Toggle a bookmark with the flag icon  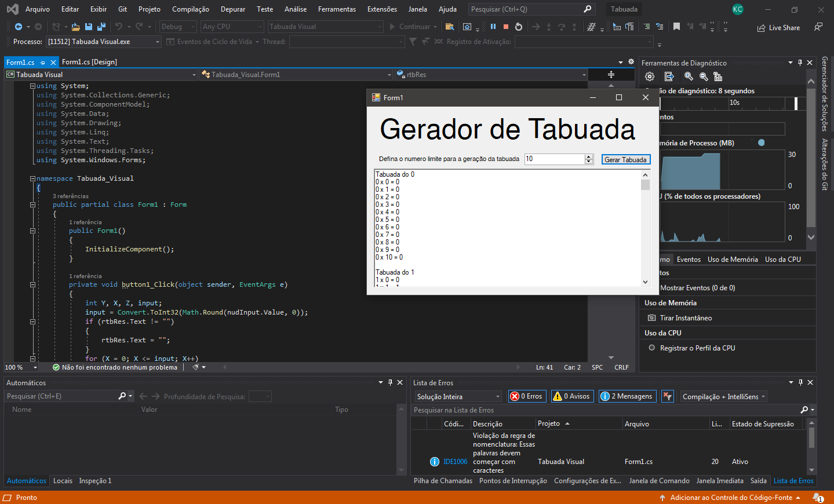676,26
